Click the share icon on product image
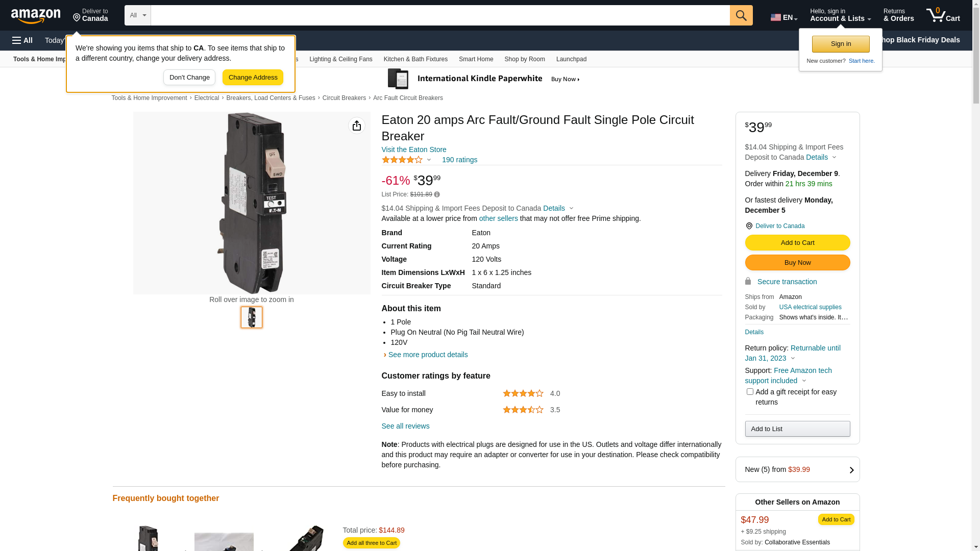This screenshot has width=980, height=551. coord(357,126)
